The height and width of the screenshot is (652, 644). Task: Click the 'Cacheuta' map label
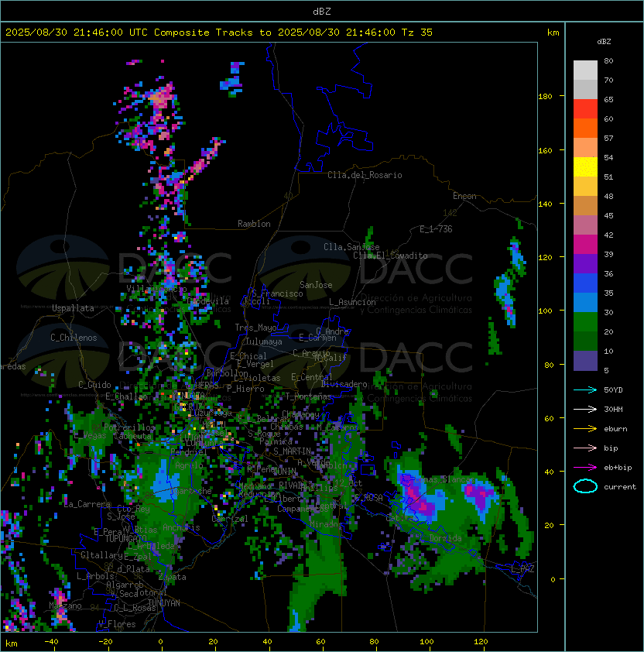pos(132,436)
